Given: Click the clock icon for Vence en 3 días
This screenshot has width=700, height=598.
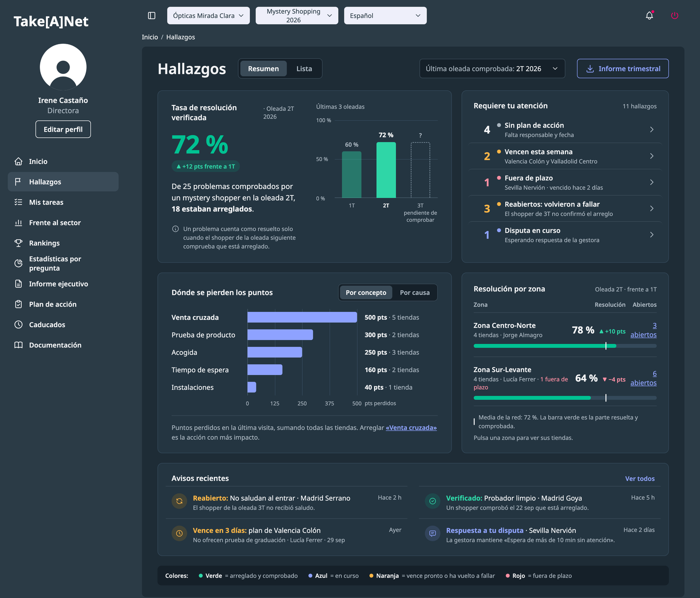Looking at the screenshot, I should coord(179,533).
